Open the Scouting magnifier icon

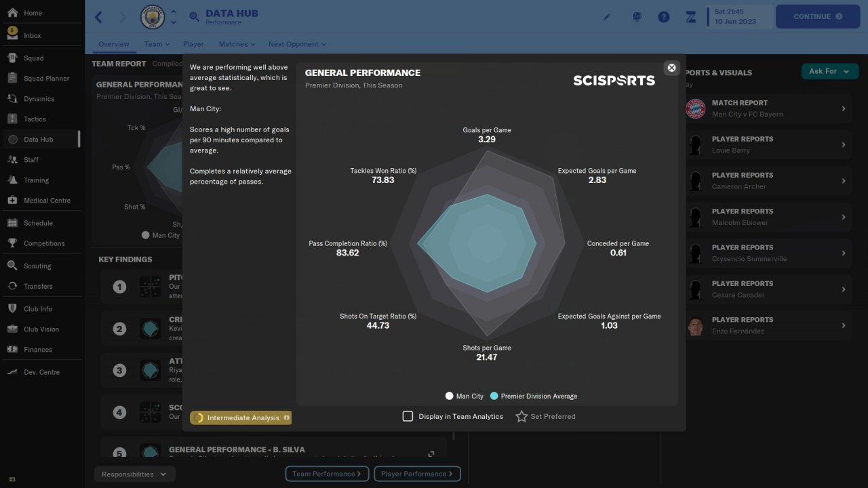(12, 266)
